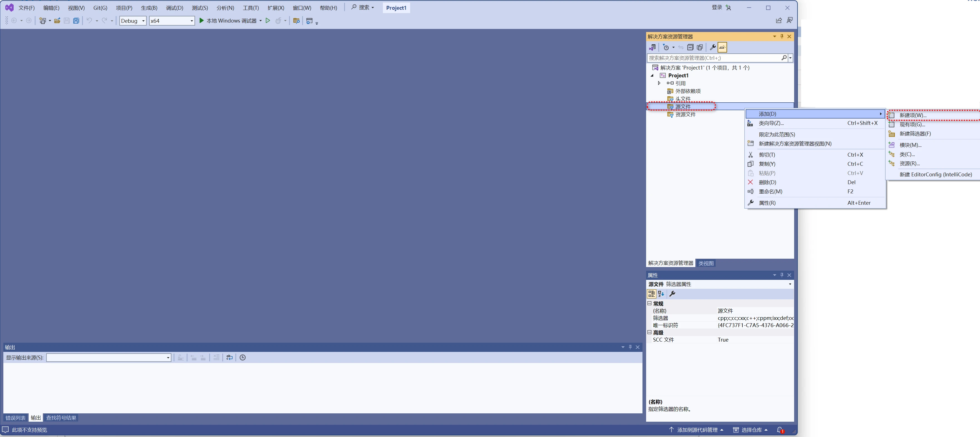Click the Find in Files toolbar icon
Screen dimensions: 980x437
pos(296,21)
